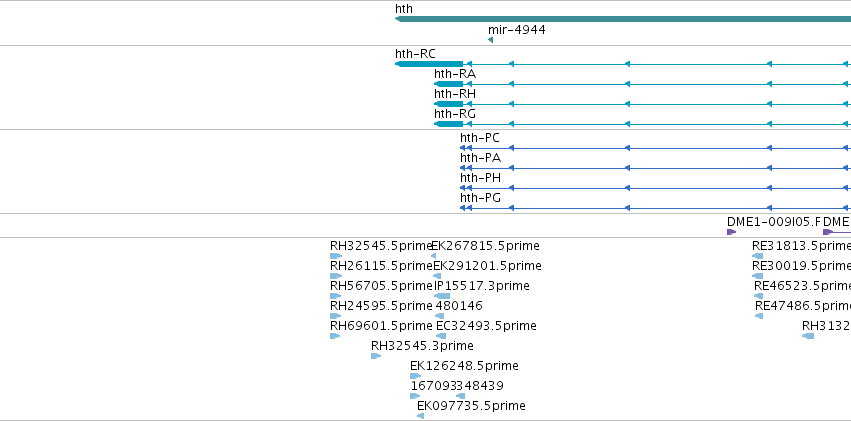Viewport: 851px width, 421px height.
Task: Select the hth-PG protein arrow glyph
Action: click(463, 208)
